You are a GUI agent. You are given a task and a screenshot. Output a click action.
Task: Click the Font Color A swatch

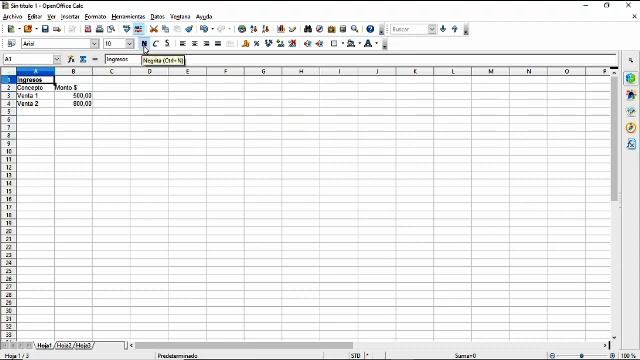(x=368, y=43)
